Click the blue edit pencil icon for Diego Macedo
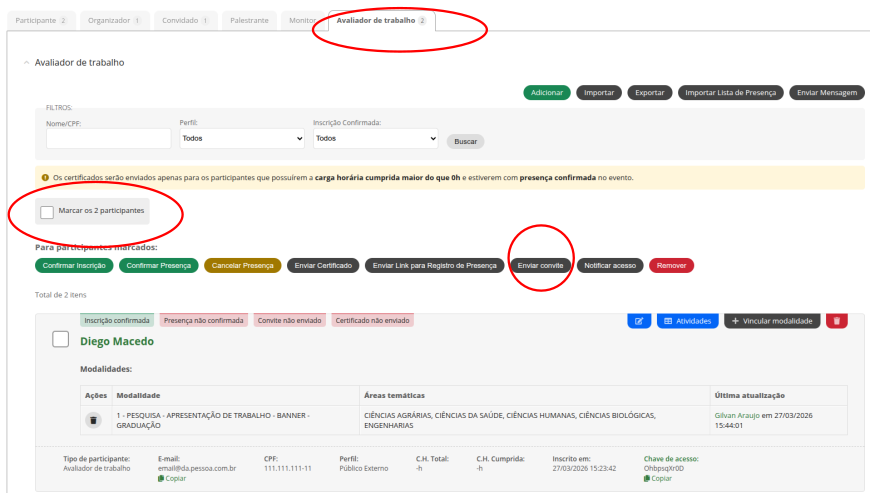This screenshot has width=891, height=493. pos(639,321)
